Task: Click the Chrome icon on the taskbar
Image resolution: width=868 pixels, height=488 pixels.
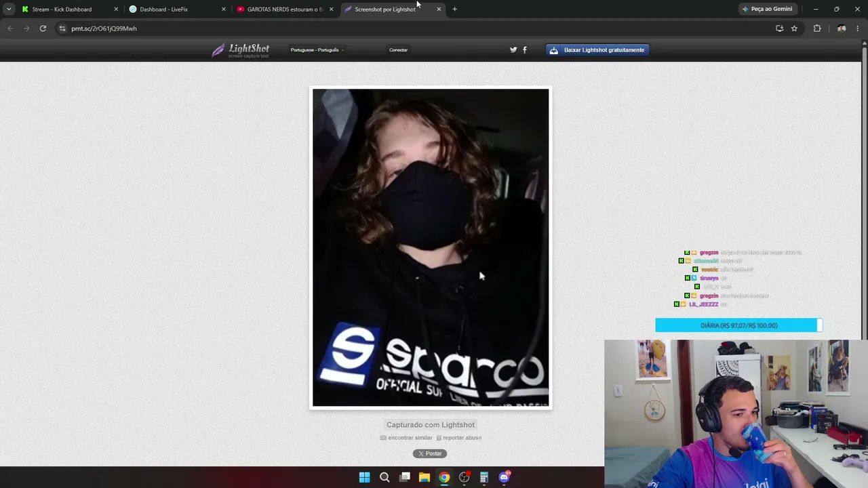Action: click(x=444, y=477)
